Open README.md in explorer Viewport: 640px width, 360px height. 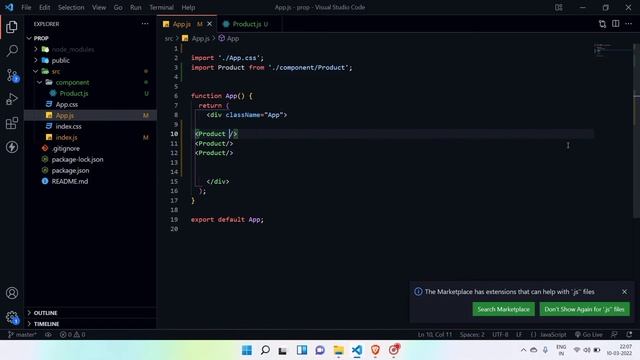(x=69, y=182)
